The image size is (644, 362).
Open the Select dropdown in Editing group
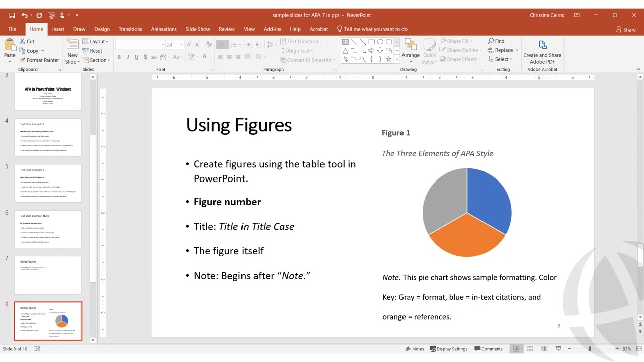(x=500, y=59)
